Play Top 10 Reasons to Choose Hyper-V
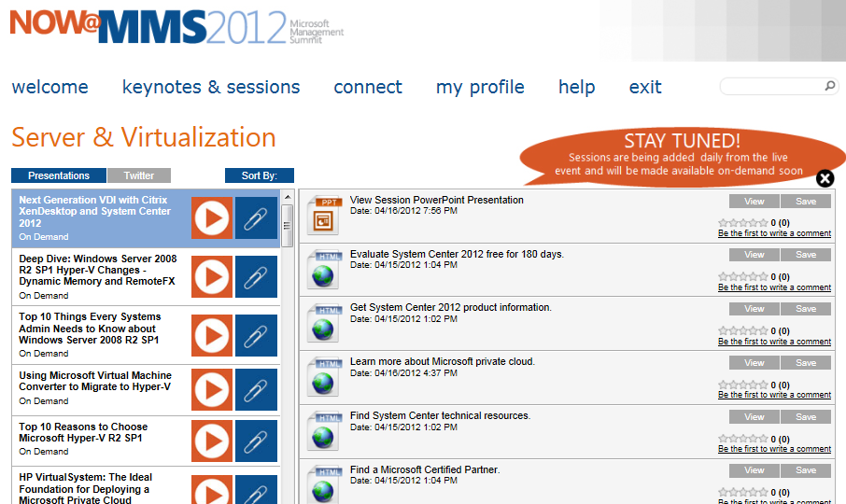 click(x=212, y=441)
